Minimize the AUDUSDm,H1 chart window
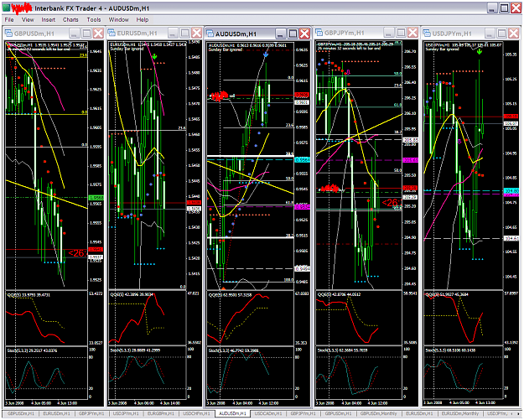This screenshot has width=524, height=420. (x=281, y=34)
